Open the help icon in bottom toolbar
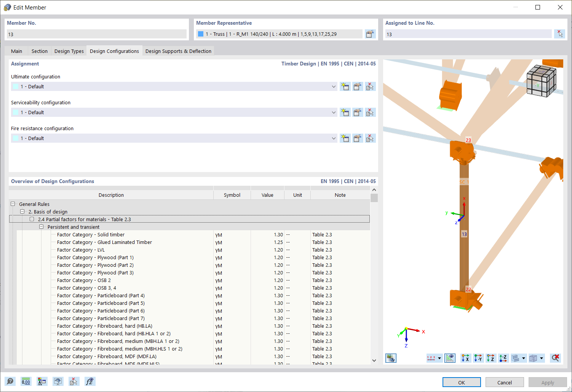Viewport: 572px width, 392px height. coord(10,381)
